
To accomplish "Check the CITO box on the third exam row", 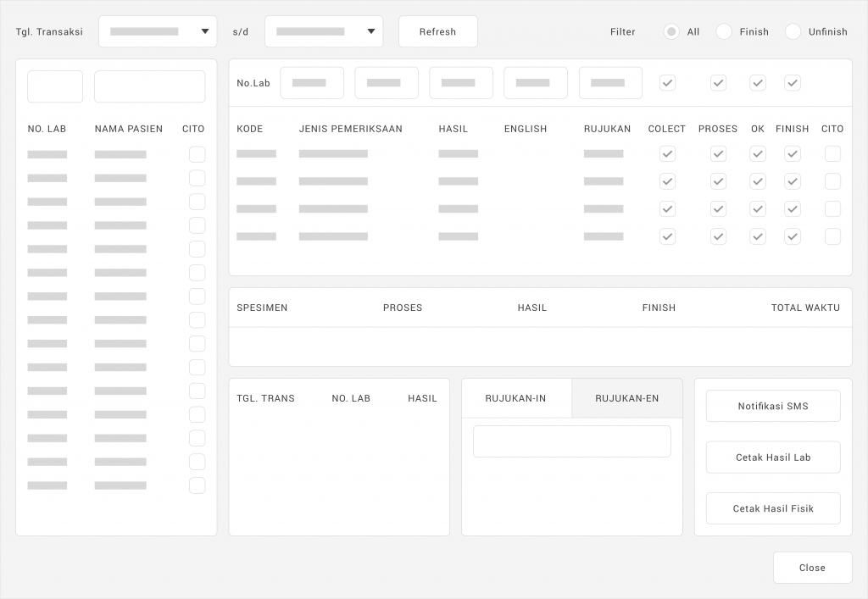I will click(x=832, y=208).
